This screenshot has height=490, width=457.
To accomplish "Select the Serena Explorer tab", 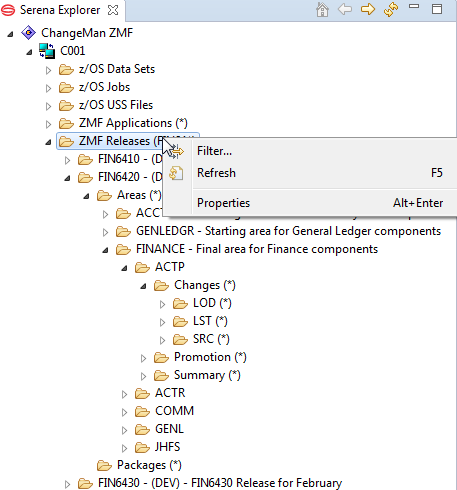I will (60, 10).
